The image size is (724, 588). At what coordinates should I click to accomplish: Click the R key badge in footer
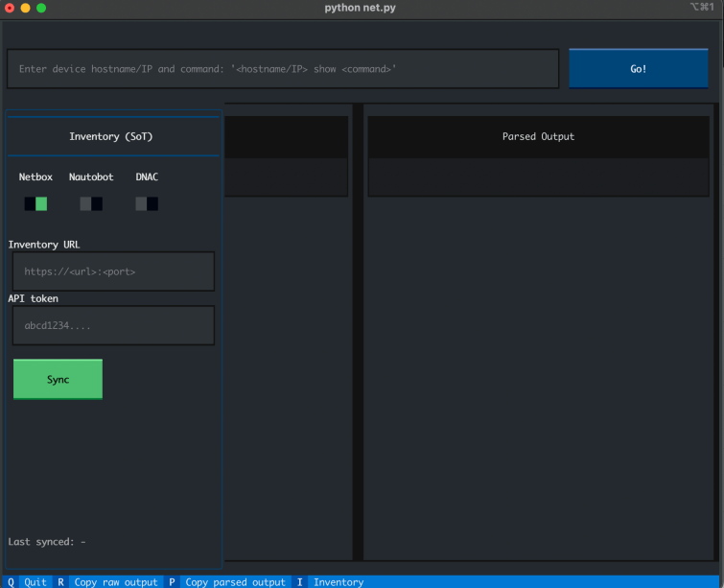coord(60,581)
